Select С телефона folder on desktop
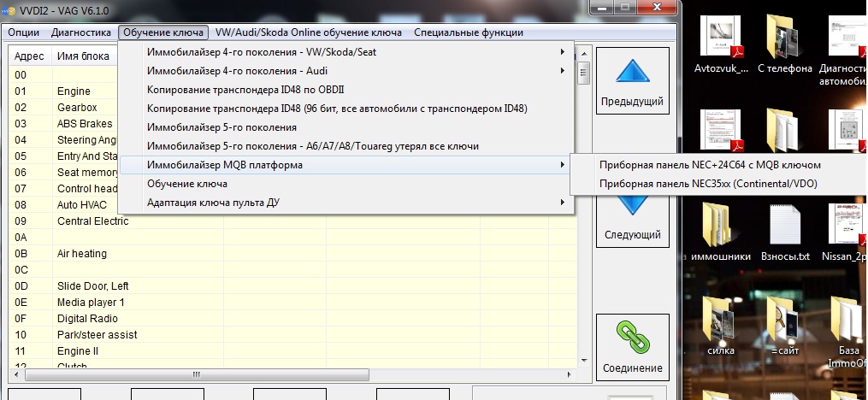This screenshot has width=868, height=400. pos(784,44)
